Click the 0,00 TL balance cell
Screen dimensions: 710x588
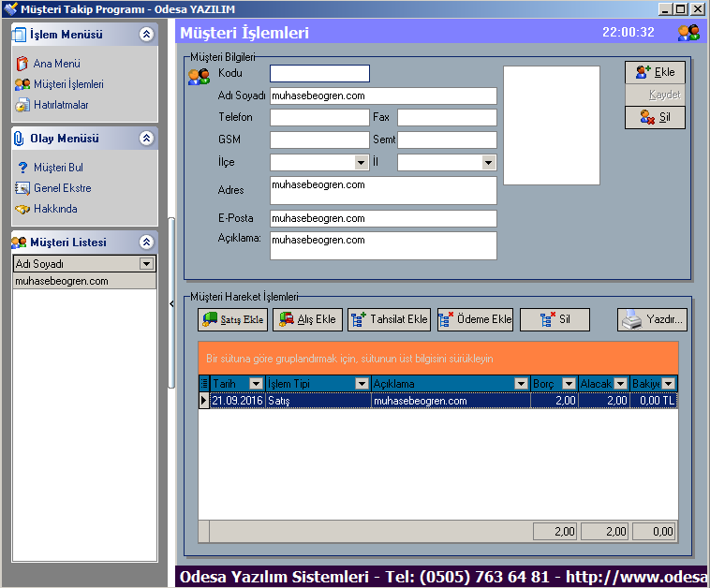tap(654, 401)
